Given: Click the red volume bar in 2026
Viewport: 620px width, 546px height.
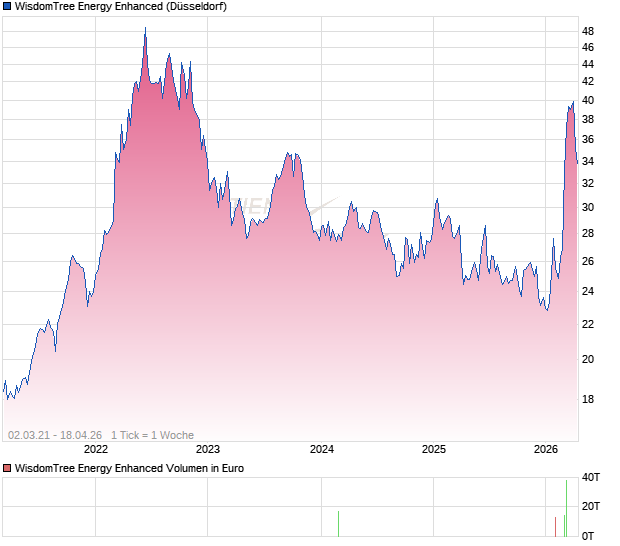Looking at the screenshot, I should coord(555,527).
